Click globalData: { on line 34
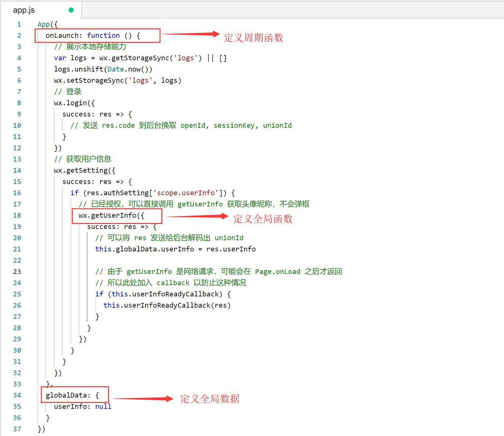The image size is (504, 436). coord(72,395)
